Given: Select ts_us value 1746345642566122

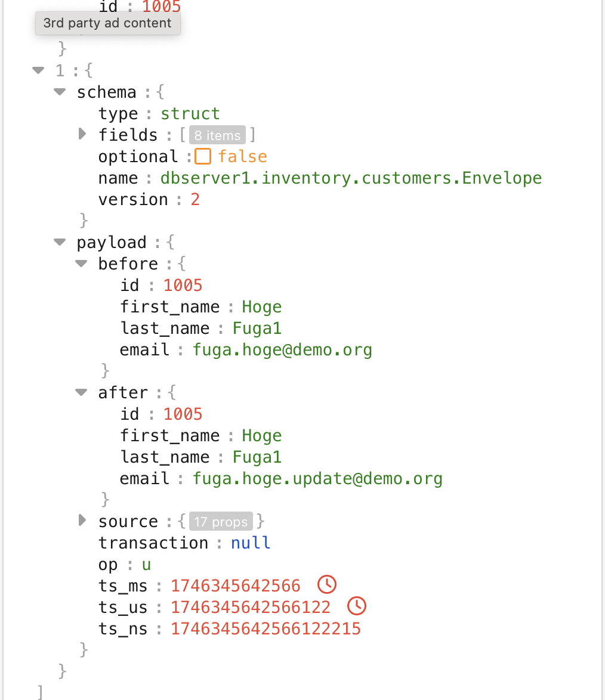Looking at the screenshot, I should pos(251,607).
